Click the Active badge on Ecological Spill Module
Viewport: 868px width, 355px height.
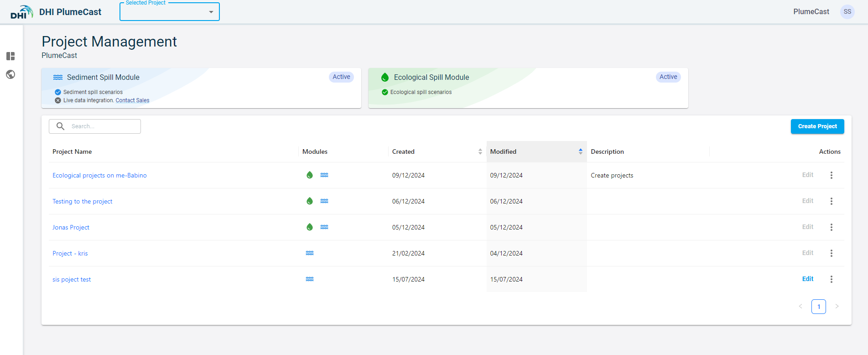point(668,77)
